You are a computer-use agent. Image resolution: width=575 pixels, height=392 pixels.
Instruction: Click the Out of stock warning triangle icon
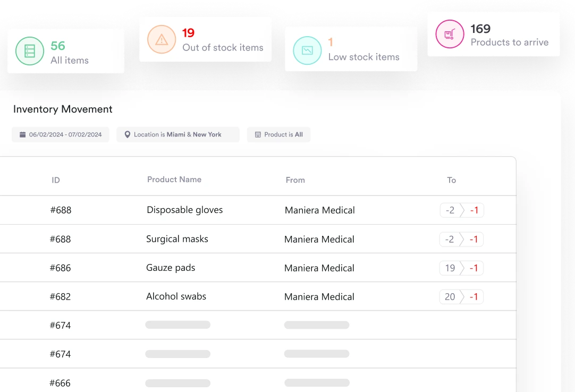coord(162,39)
